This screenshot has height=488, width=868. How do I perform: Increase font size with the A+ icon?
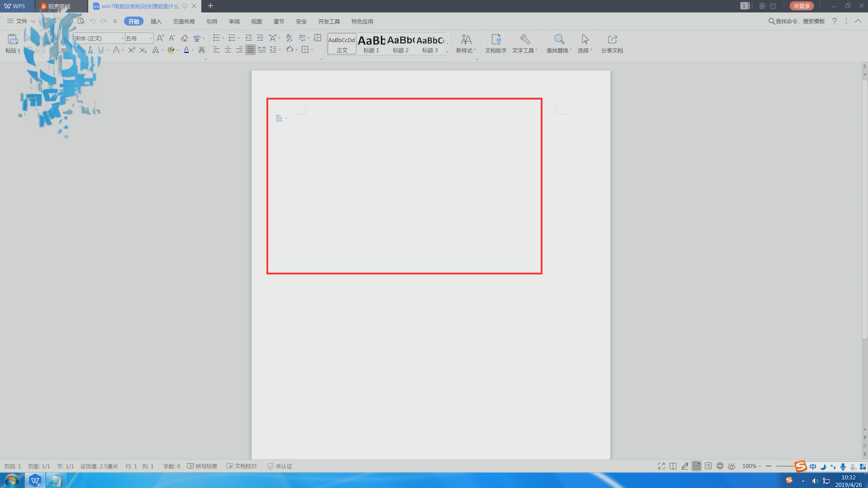click(160, 38)
